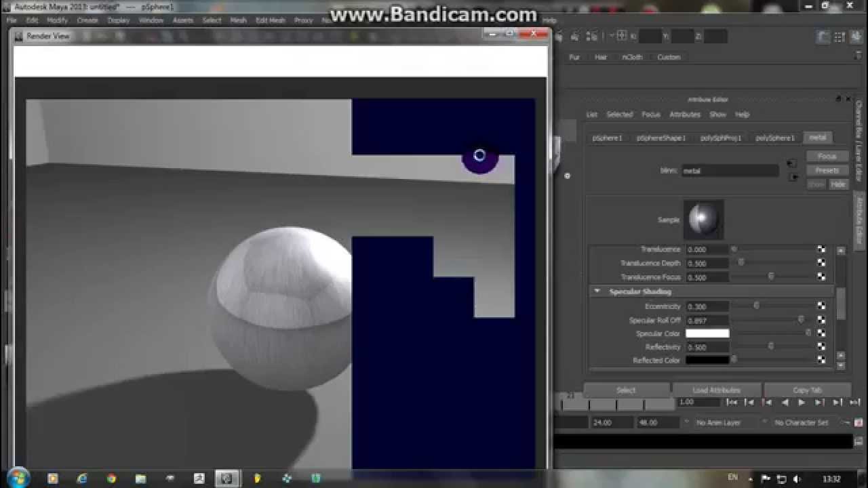The image size is (868, 488).
Task: Float the Attribute Editor panel
Action: tap(838, 99)
